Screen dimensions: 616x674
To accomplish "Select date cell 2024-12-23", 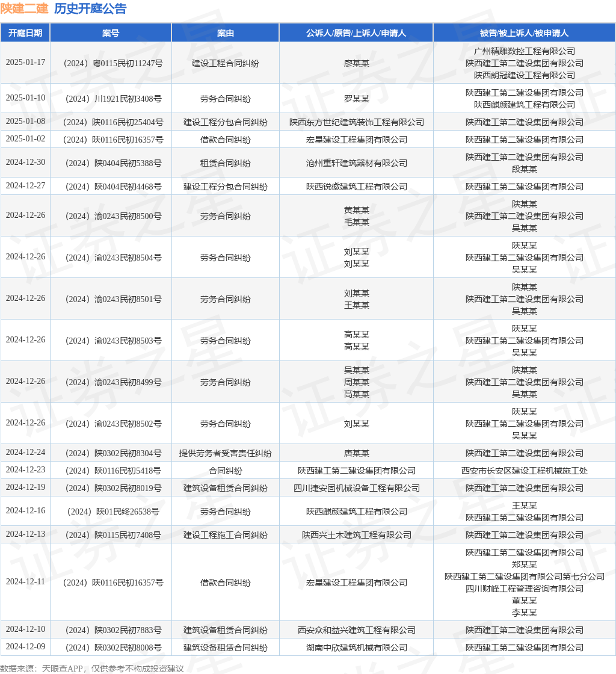I will 25,470.
